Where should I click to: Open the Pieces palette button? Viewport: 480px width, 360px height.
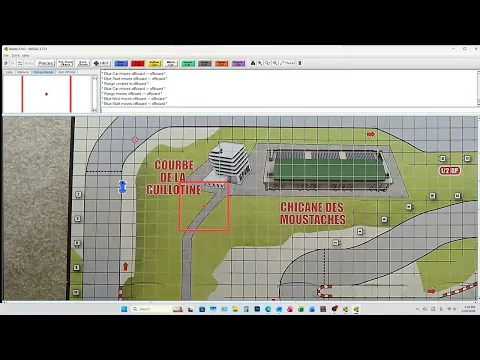tap(46, 63)
